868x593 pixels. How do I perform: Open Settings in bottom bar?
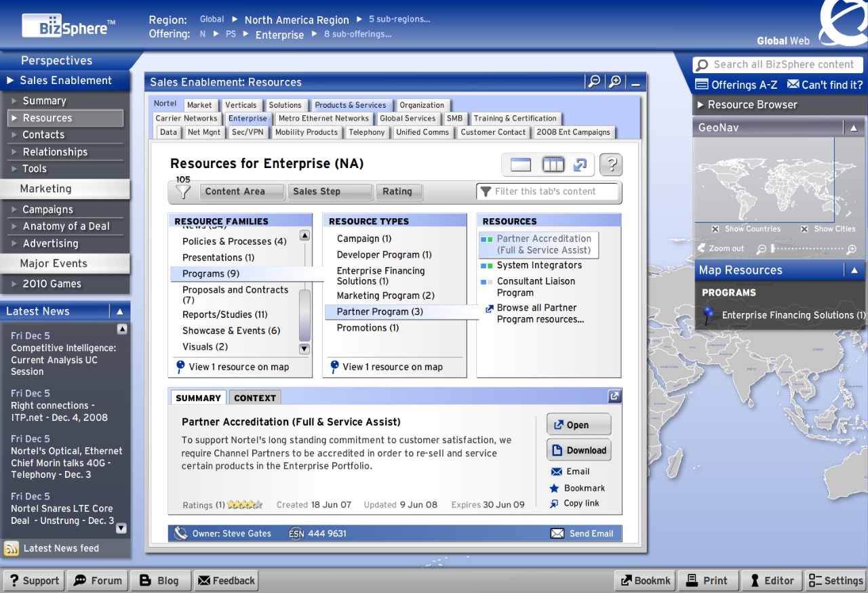(835, 581)
